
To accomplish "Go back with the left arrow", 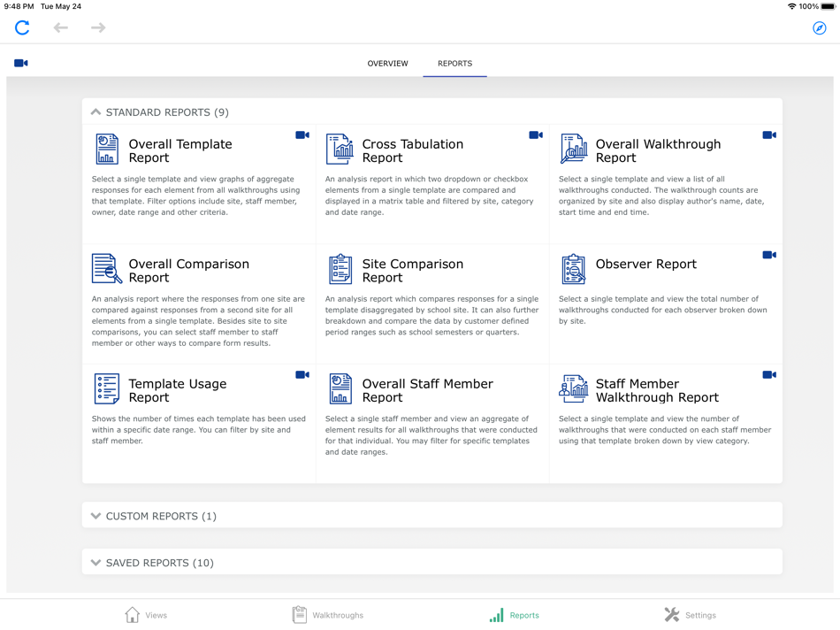I will coord(60,27).
